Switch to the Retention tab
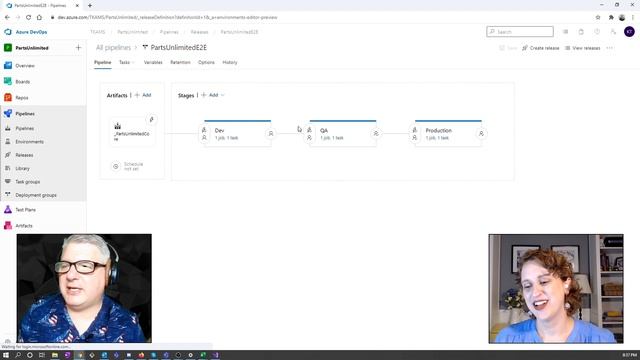The height and width of the screenshot is (360, 640). pyautogui.click(x=180, y=62)
